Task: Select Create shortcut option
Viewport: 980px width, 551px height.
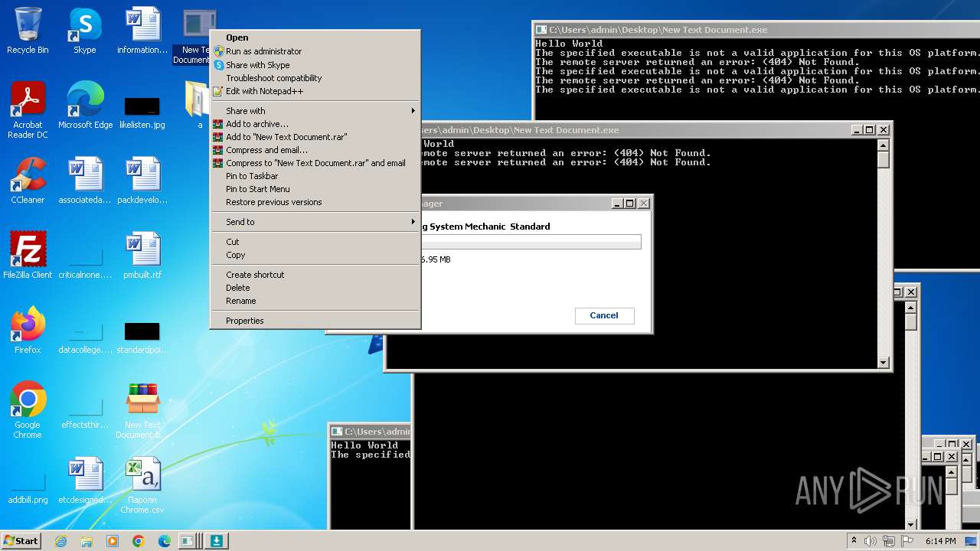Action: pos(315,275)
